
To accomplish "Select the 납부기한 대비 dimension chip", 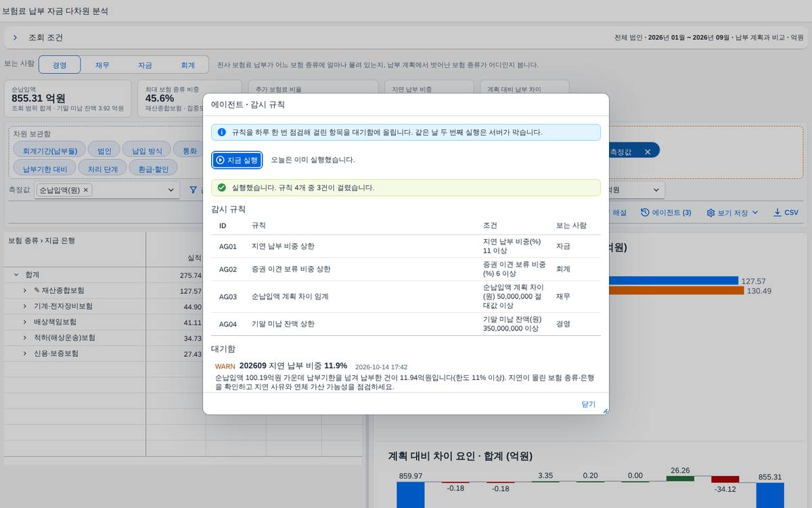I will (45, 168).
